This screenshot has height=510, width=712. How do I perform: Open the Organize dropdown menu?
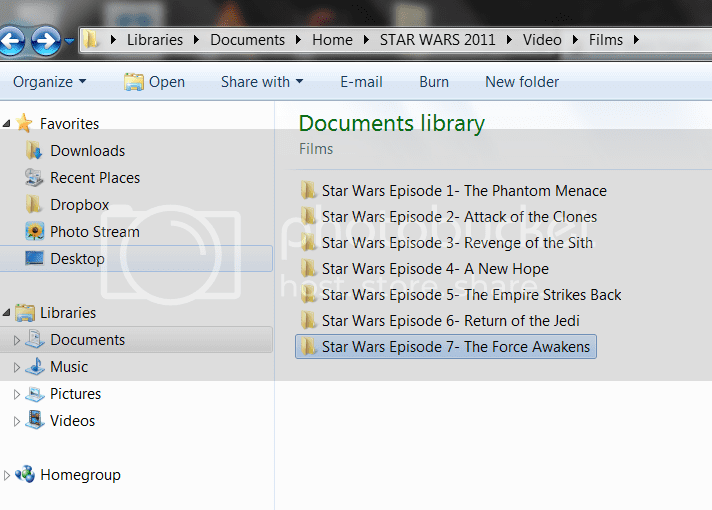coord(49,82)
